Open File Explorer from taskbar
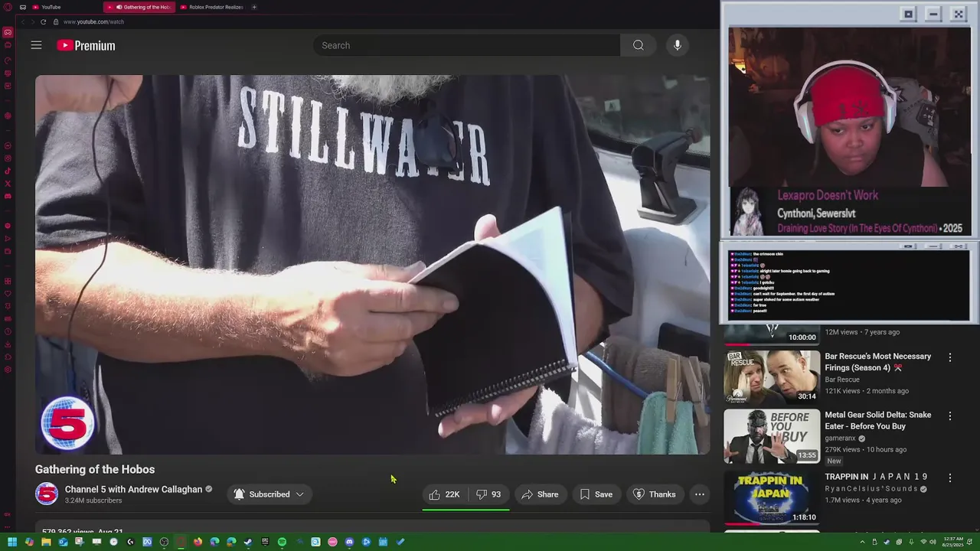Screen dimensions: 980x551 point(46,542)
